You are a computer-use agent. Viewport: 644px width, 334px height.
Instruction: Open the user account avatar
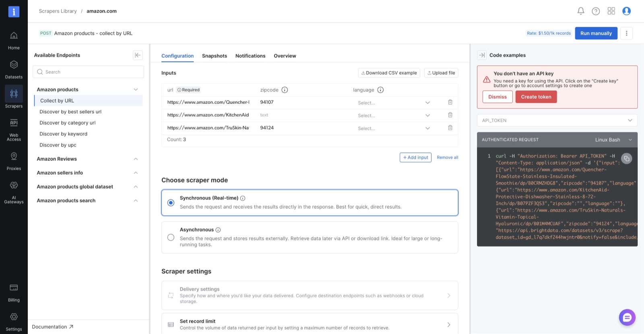[x=626, y=11]
